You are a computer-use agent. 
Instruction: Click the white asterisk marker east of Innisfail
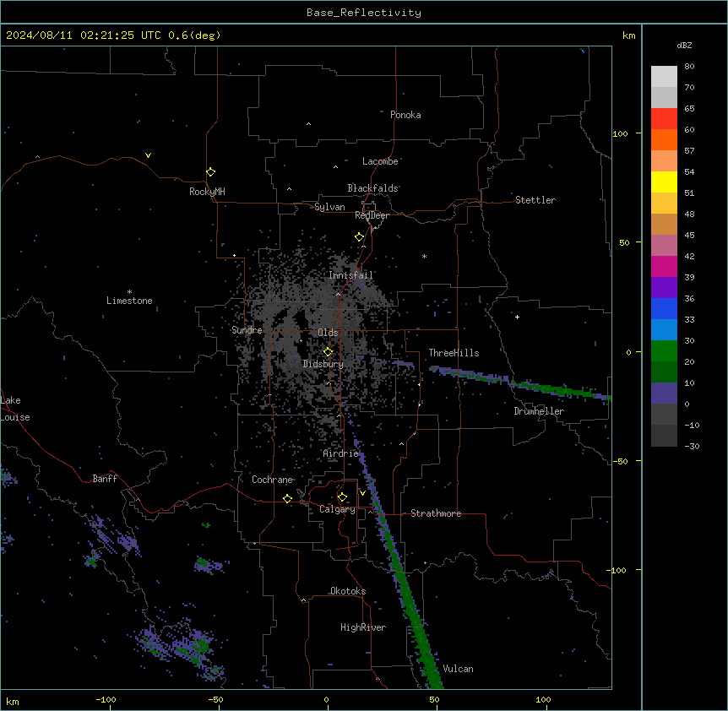[424, 256]
